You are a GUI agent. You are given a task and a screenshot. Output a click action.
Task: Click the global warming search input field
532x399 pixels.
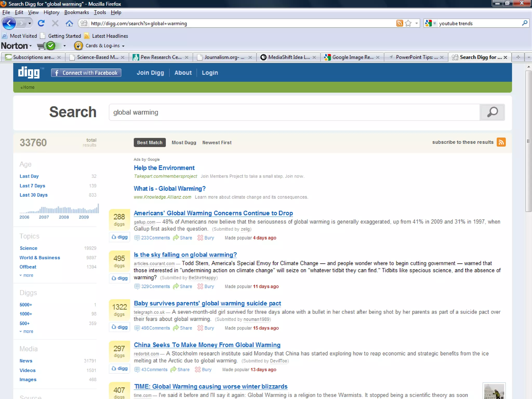pyautogui.click(x=294, y=112)
